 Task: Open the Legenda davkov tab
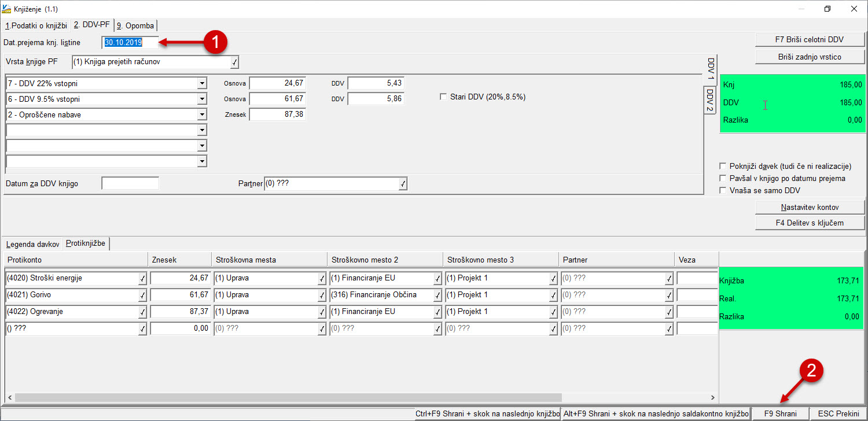pos(32,244)
